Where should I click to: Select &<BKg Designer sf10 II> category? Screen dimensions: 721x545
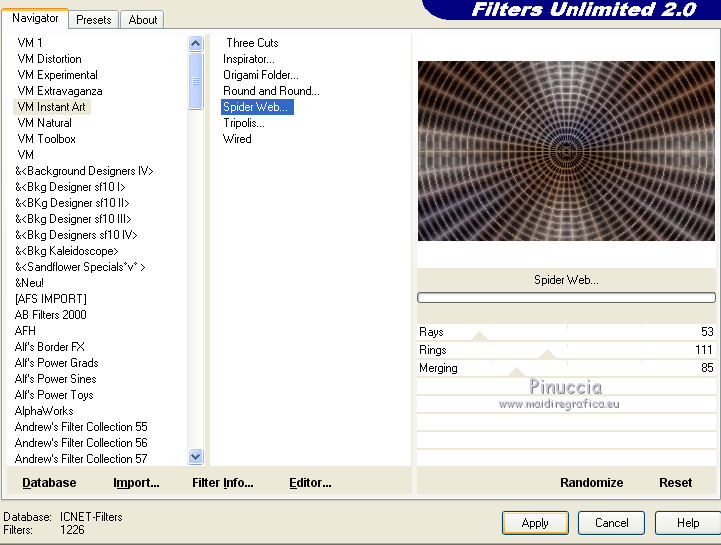point(72,203)
